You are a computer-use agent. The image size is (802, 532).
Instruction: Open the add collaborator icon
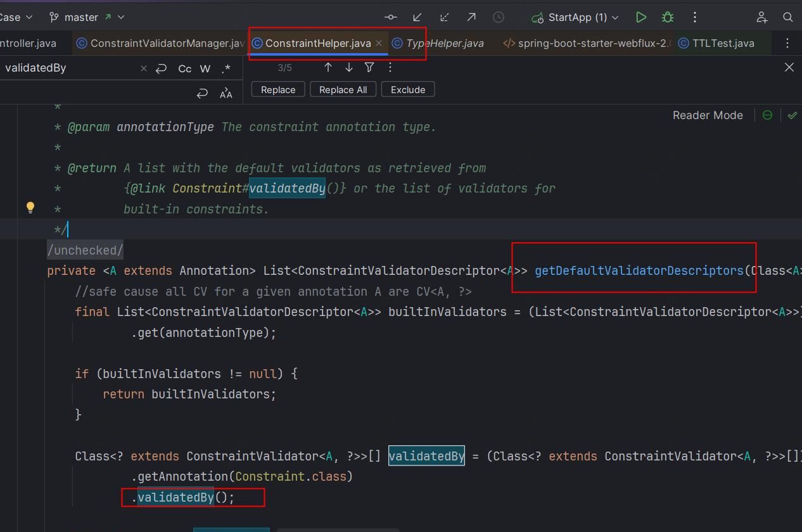[x=761, y=17]
